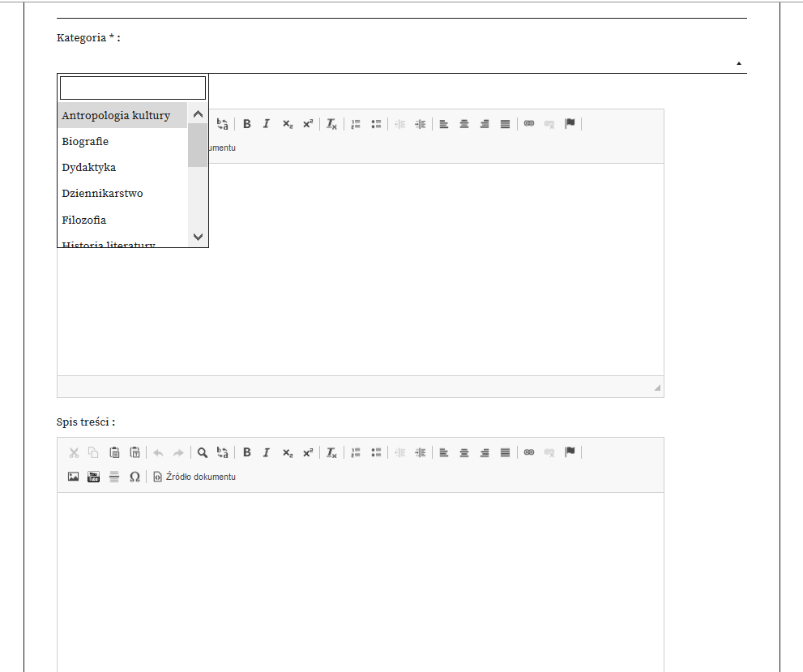Click the Find icon in Spis treści toolbar
Screen dimensions: 803x672
click(x=203, y=452)
